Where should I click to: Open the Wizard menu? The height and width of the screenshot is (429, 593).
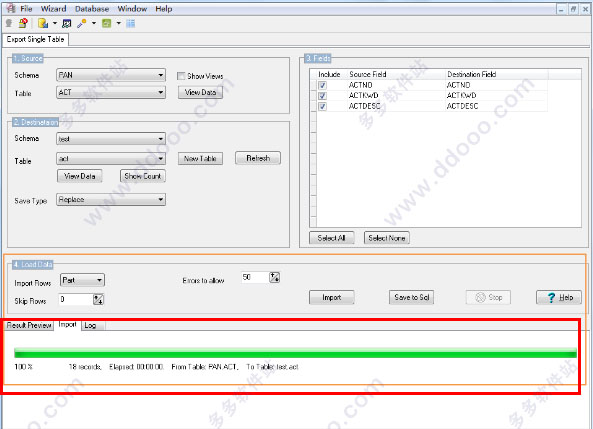click(53, 9)
